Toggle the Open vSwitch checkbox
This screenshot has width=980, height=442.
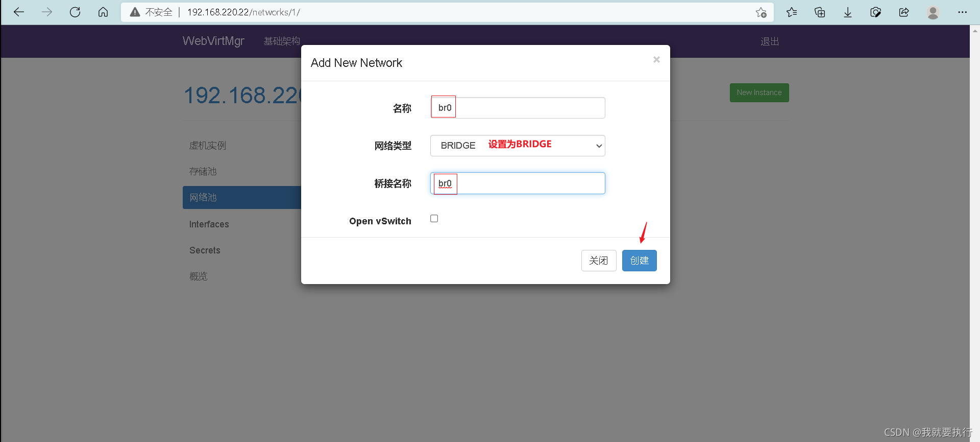tap(434, 219)
